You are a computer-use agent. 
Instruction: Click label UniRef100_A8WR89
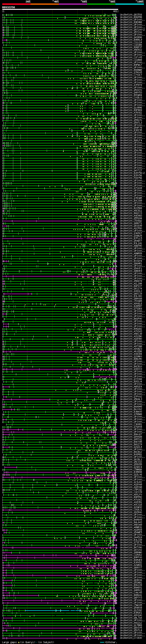tap(131, 253)
